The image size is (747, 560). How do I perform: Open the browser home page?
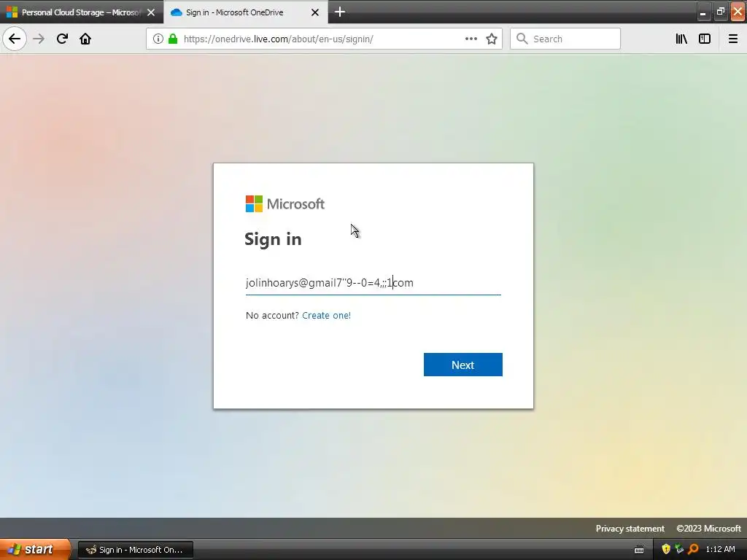point(85,39)
